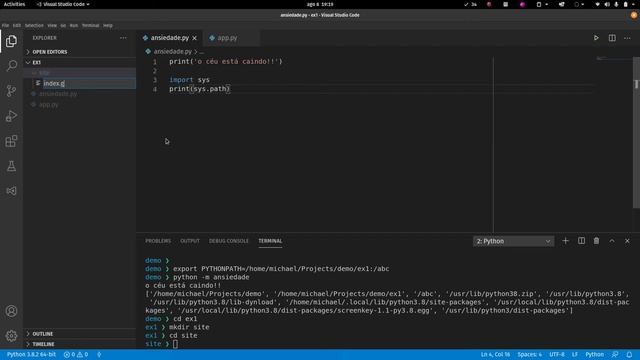Viewport: 640px width, 360px height.
Task: Click the feedback icon in status bar
Action: point(615,354)
